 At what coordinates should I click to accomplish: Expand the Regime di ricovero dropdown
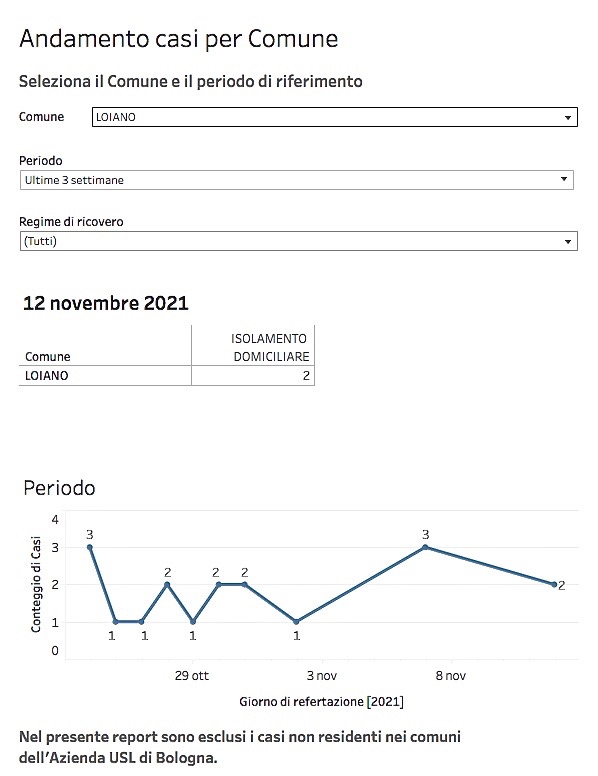click(x=299, y=242)
